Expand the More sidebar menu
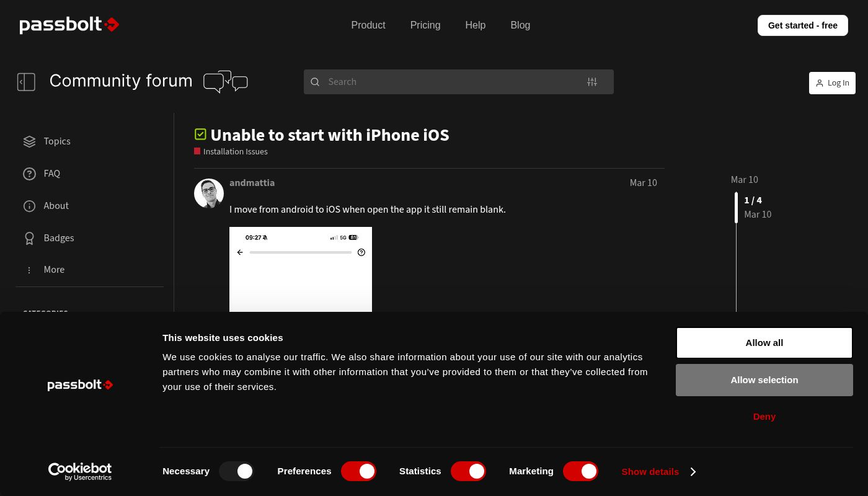Image resolution: width=868 pixels, height=496 pixels. point(53,270)
